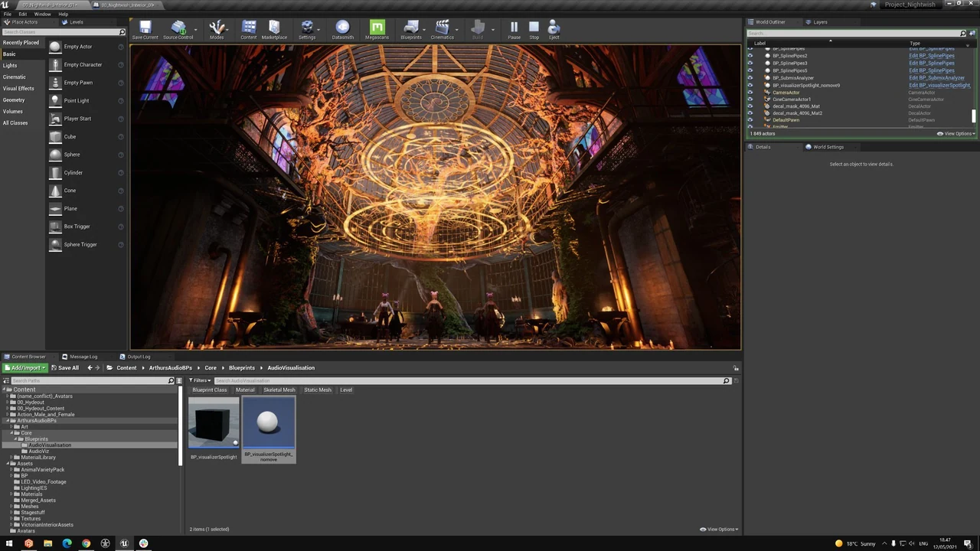
Task: Expand the VictorianInteriorAssets folder
Action: coord(11,525)
